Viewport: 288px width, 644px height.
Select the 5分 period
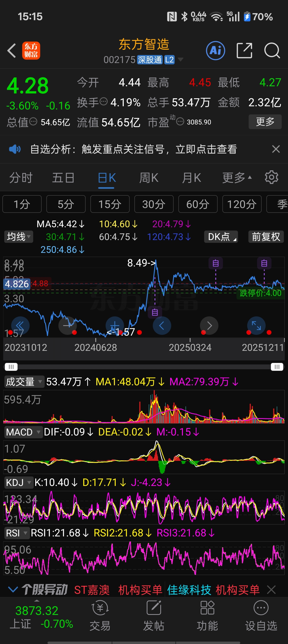point(66,204)
